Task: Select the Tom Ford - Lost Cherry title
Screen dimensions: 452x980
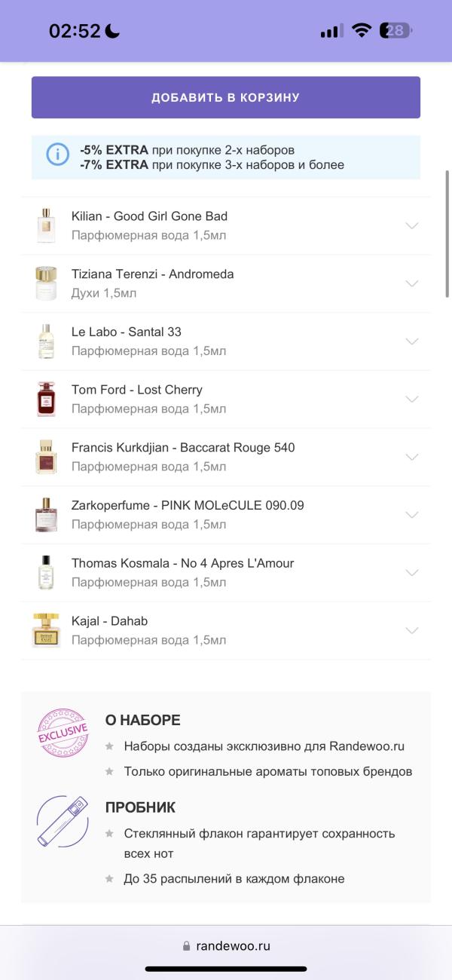Action: point(137,390)
